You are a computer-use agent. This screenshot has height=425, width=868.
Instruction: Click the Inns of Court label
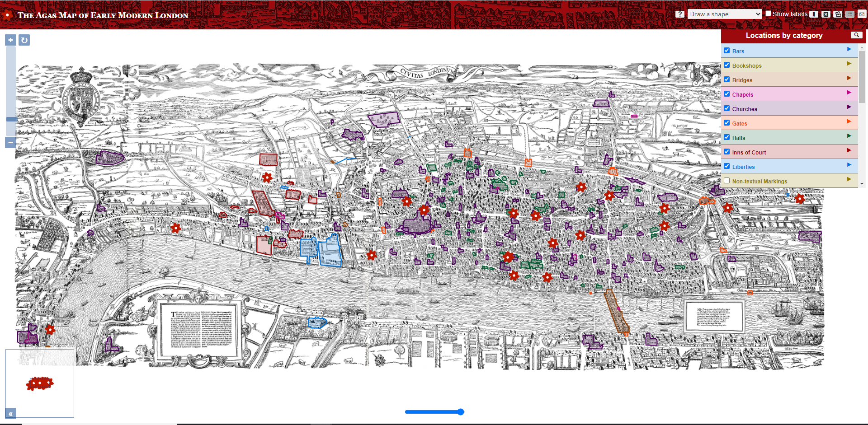(749, 153)
